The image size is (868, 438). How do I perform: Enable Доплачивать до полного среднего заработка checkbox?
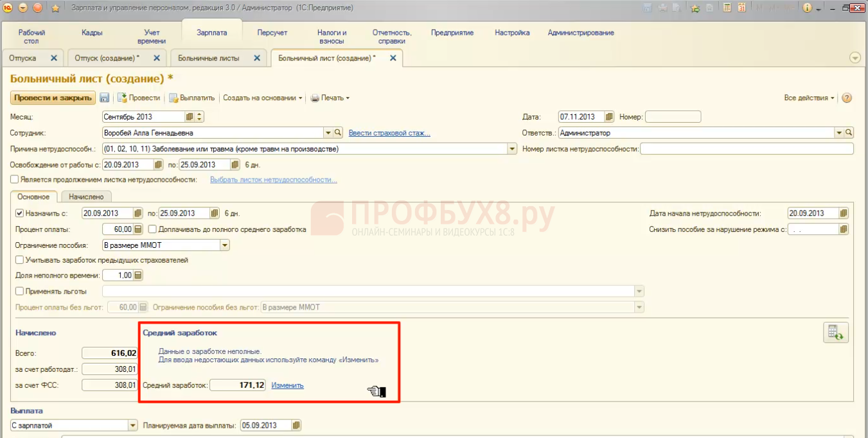tap(152, 229)
